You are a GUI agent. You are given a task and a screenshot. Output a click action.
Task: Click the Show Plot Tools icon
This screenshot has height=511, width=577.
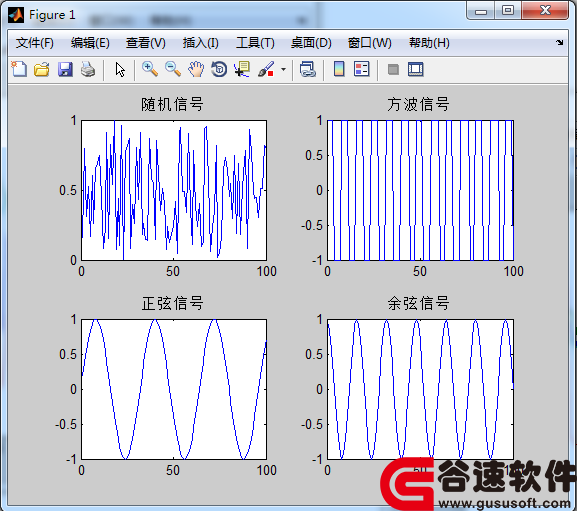[415, 69]
